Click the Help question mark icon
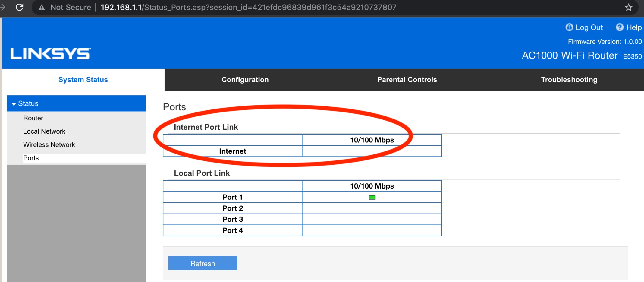 tap(620, 27)
